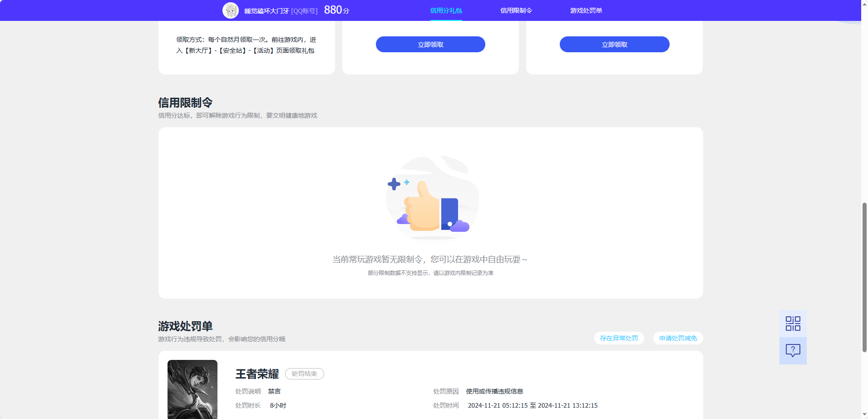This screenshot has height=419, width=868.
Task: Click the right card's 立即领取 button
Action: click(614, 45)
